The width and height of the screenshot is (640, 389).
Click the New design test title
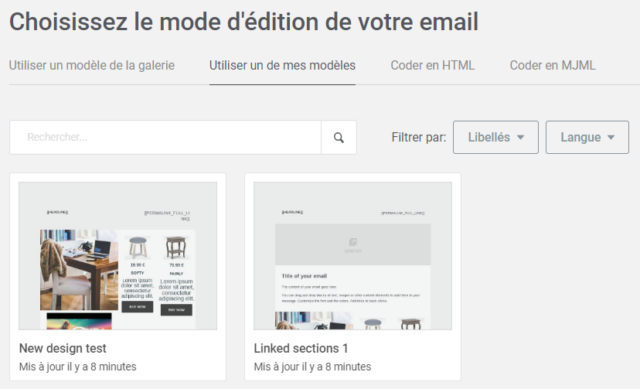tap(62, 348)
